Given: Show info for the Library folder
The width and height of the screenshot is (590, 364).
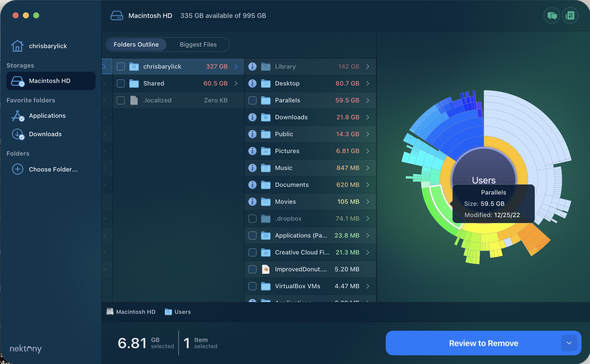Looking at the screenshot, I should tap(253, 66).
